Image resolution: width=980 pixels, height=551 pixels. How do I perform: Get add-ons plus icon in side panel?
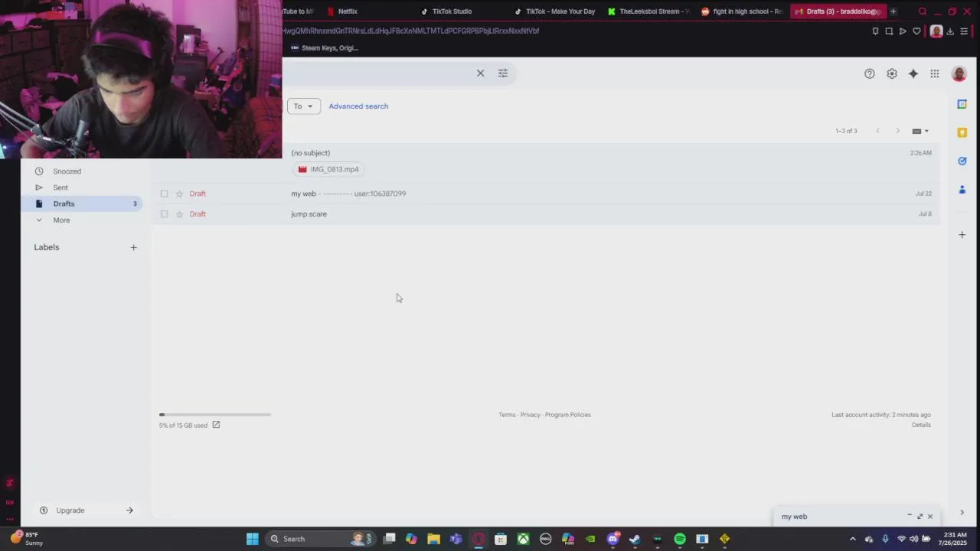(962, 235)
